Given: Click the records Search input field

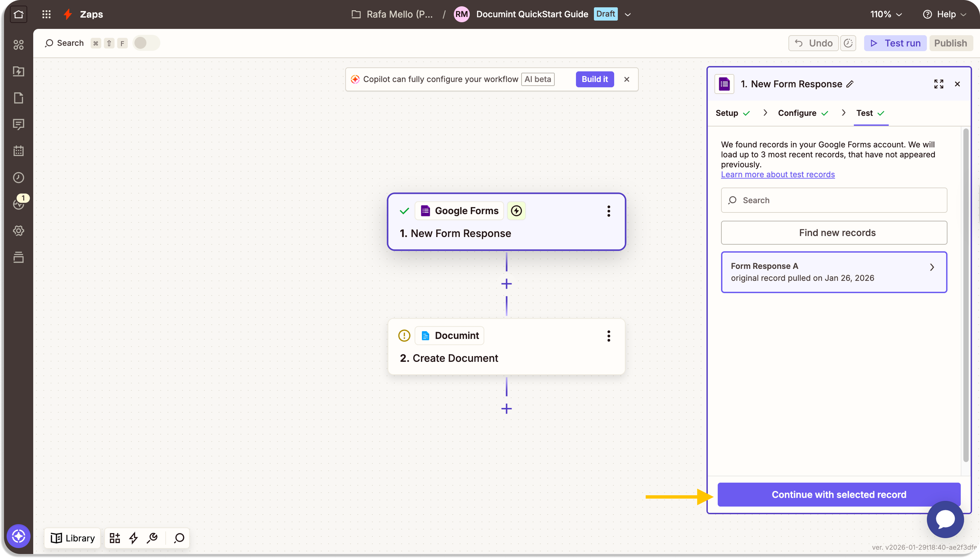Looking at the screenshot, I should point(834,200).
